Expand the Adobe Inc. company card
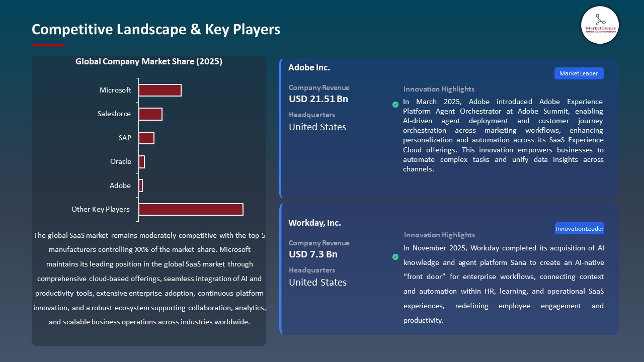This screenshot has width=644, height=362. [309, 67]
